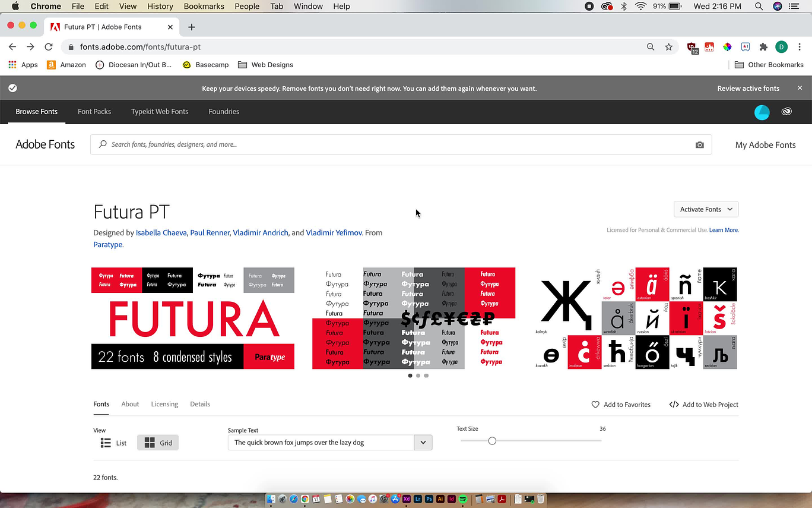Dismiss the notification banner with X
Viewport: 812px width, 508px height.
click(x=800, y=88)
